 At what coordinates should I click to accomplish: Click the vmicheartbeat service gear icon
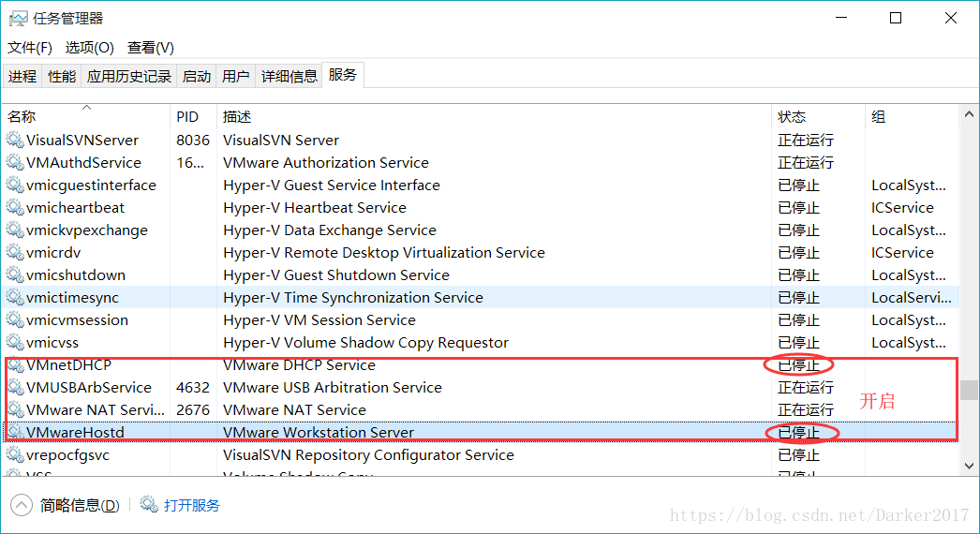point(15,207)
